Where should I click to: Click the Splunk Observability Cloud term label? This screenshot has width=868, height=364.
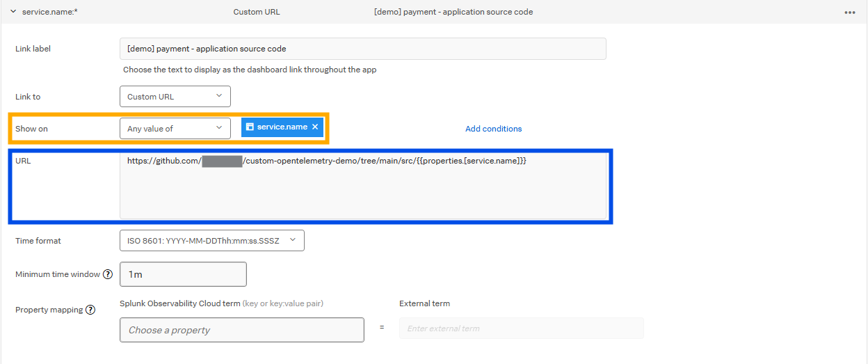click(x=180, y=303)
